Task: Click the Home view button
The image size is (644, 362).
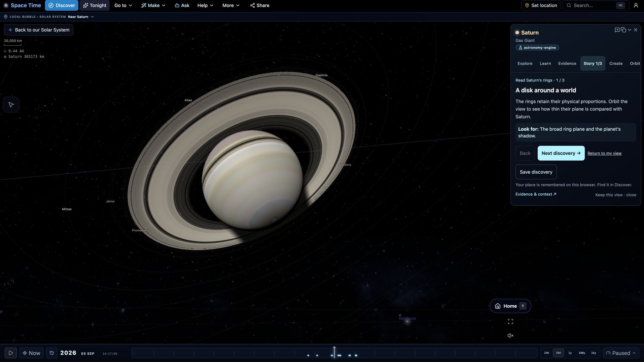Action: tap(510, 306)
